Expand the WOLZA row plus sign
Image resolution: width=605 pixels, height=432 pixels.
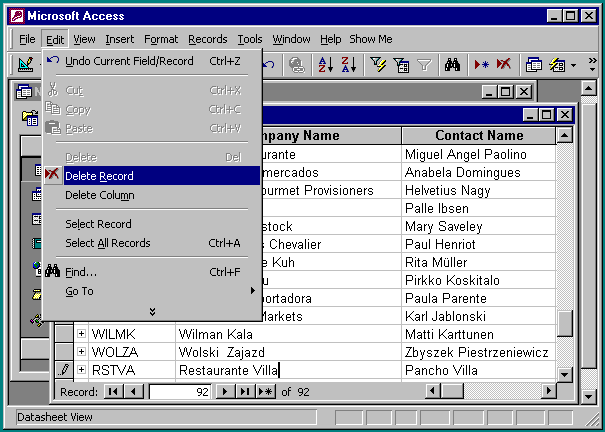[82, 352]
